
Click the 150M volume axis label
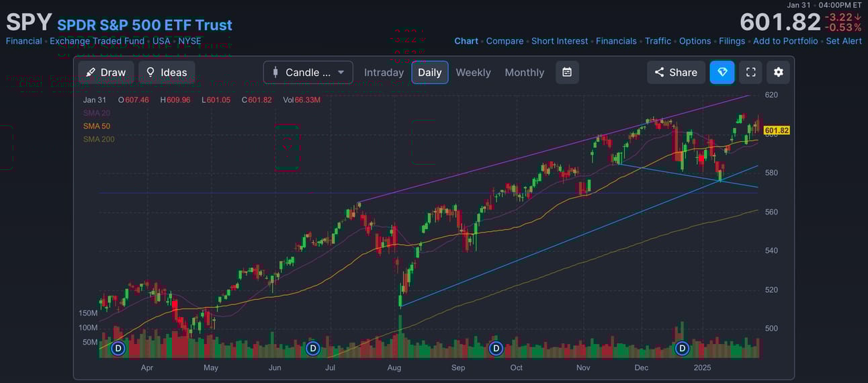[88, 313]
